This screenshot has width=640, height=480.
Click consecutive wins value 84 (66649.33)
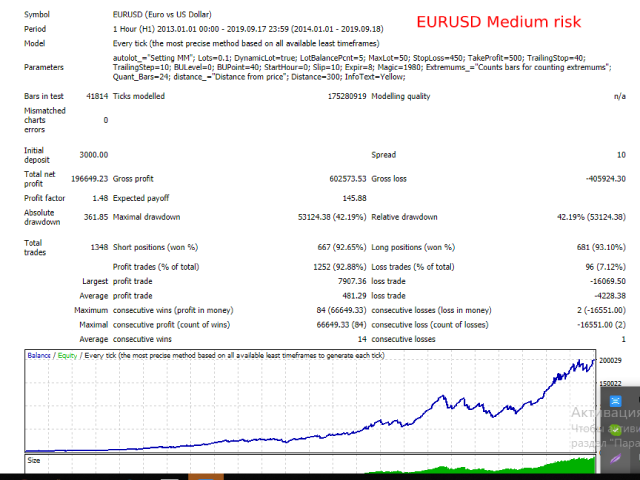coord(341,311)
